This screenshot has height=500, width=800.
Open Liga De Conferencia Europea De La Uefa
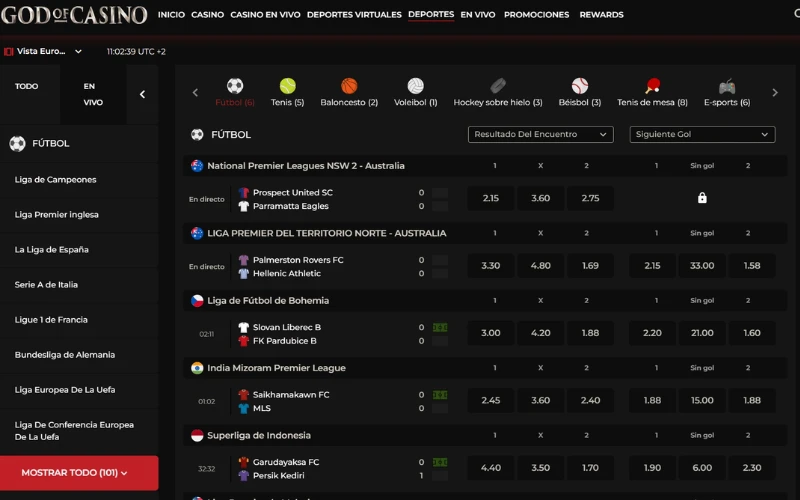(74, 431)
